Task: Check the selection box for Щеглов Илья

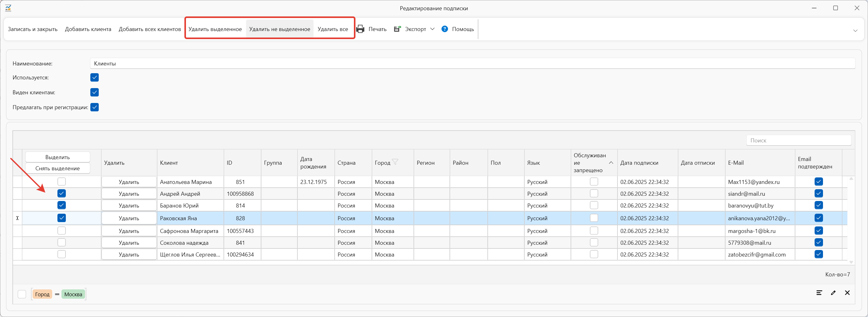Action: click(61, 254)
